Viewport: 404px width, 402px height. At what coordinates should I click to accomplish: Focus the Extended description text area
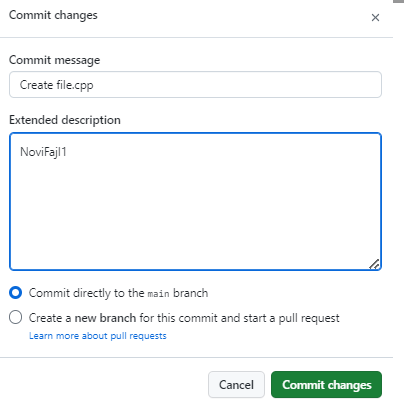pyautogui.click(x=195, y=201)
